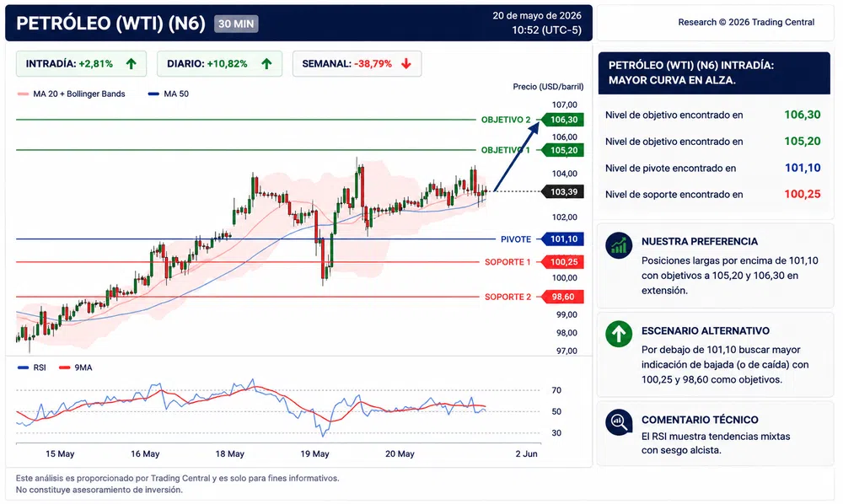Viewport: 843px width, 504px height.
Task: Click the ESCENARIO ALTERNATIVO heading
Action: click(x=705, y=330)
